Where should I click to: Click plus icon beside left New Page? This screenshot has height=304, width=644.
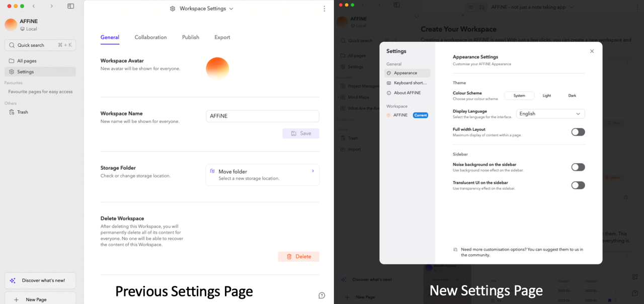point(16,299)
